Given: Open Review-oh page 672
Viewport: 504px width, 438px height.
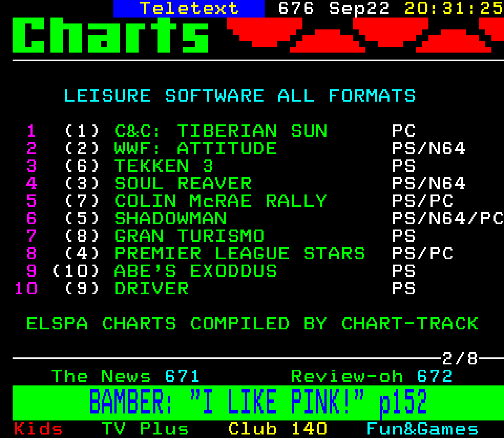Looking at the screenshot, I should 372,376.
